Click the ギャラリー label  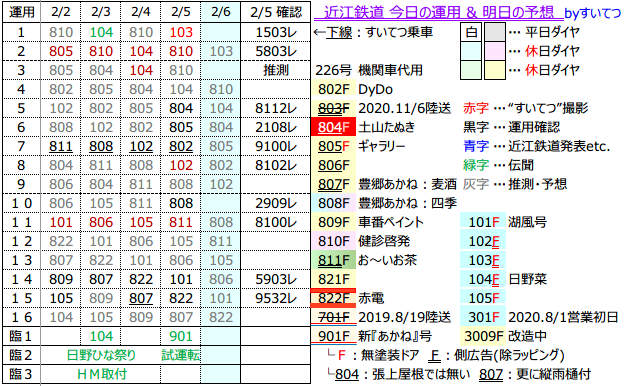pyautogui.click(x=382, y=147)
